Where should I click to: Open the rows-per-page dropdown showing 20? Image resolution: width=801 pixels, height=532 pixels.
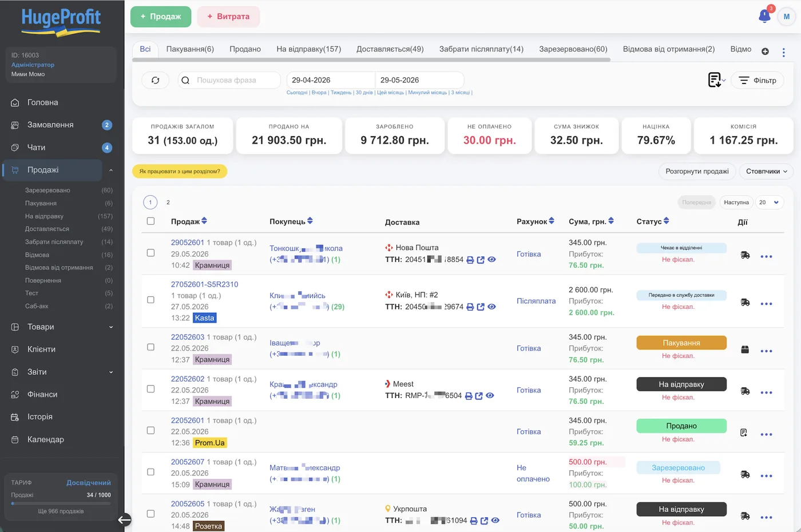[x=770, y=203]
